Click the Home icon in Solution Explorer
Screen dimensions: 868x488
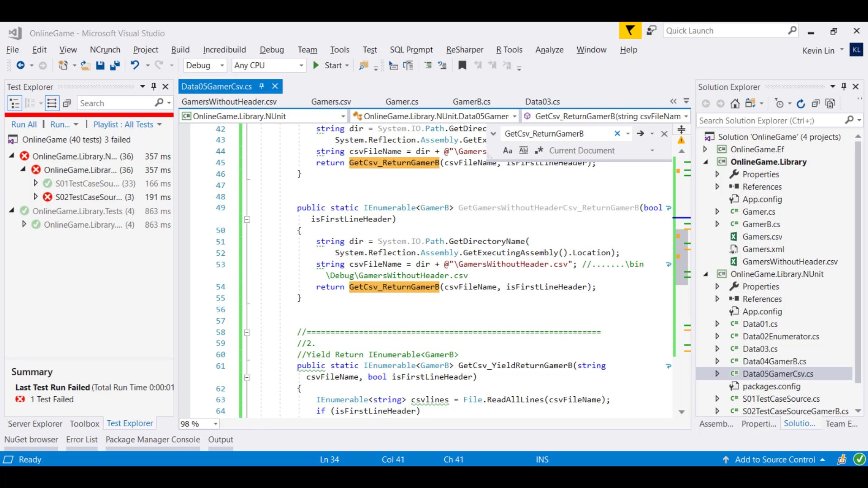[x=735, y=103]
